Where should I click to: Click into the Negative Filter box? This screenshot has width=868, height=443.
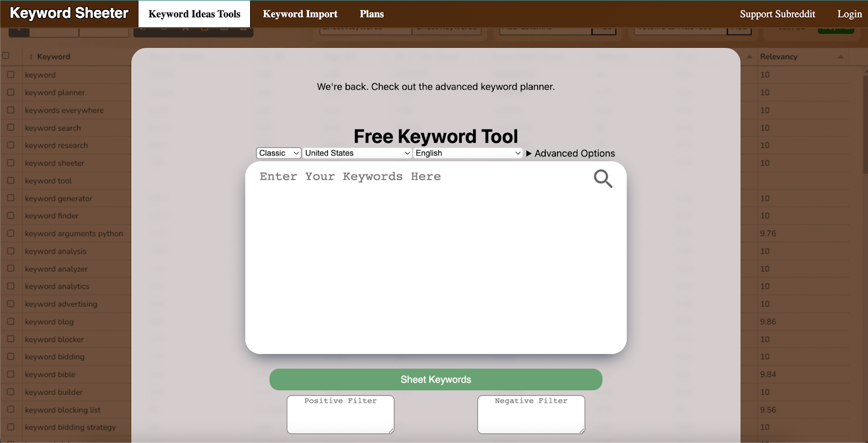(x=531, y=414)
